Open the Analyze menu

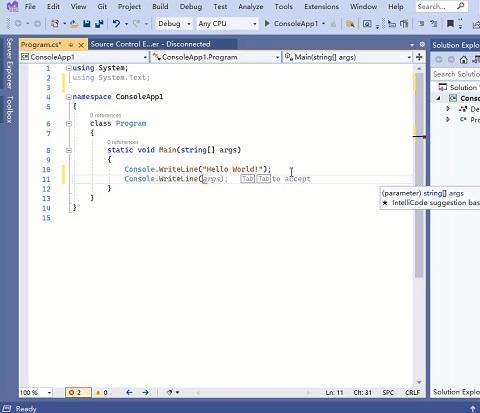[x=251, y=6]
